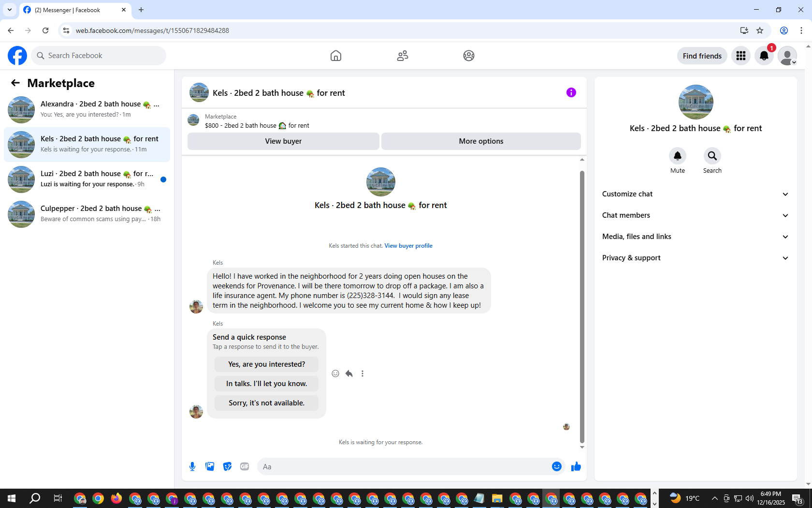Focus the message text box
Viewport: 812px width, 508px height.
coord(403,466)
